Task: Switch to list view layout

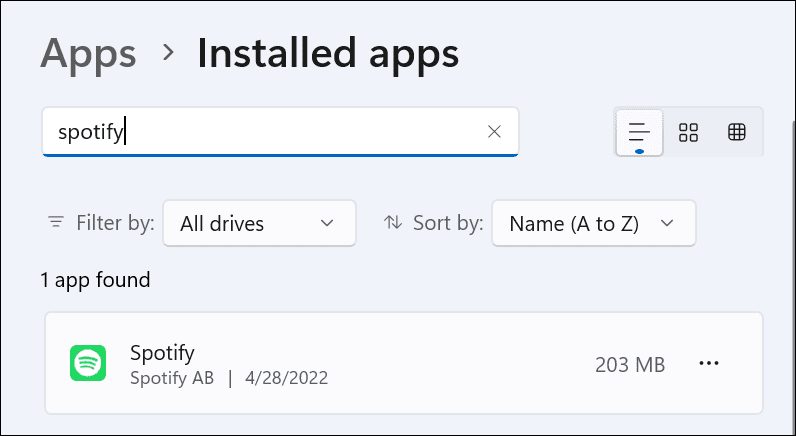Action: (x=639, y=132)
